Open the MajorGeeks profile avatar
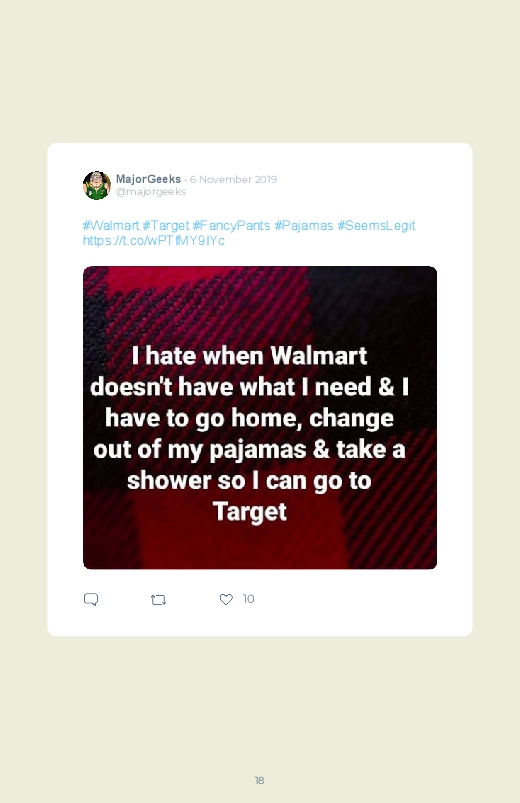Image resolution: width=520 pixels, height=803 pixels. click(x=97, y=185)
